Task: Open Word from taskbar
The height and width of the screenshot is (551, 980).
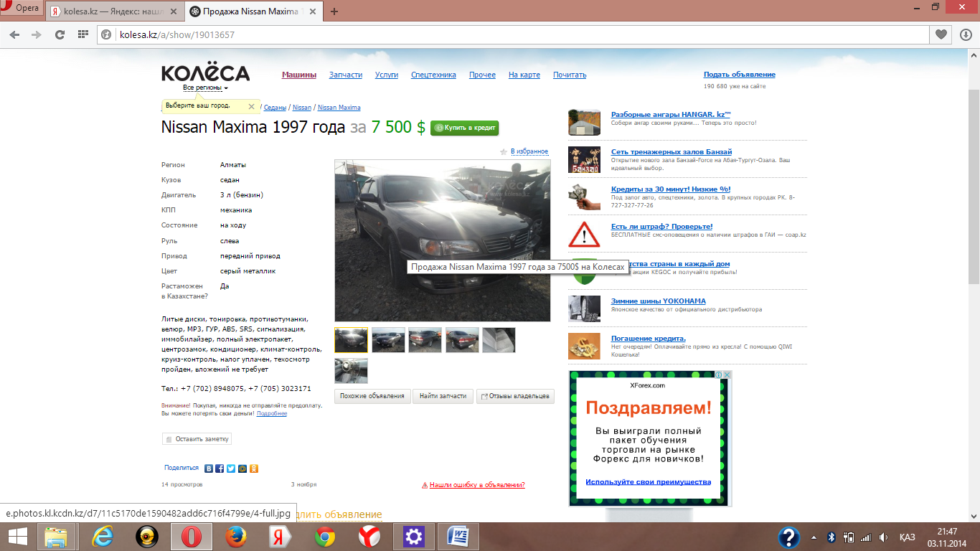Action: click(458, 537)
